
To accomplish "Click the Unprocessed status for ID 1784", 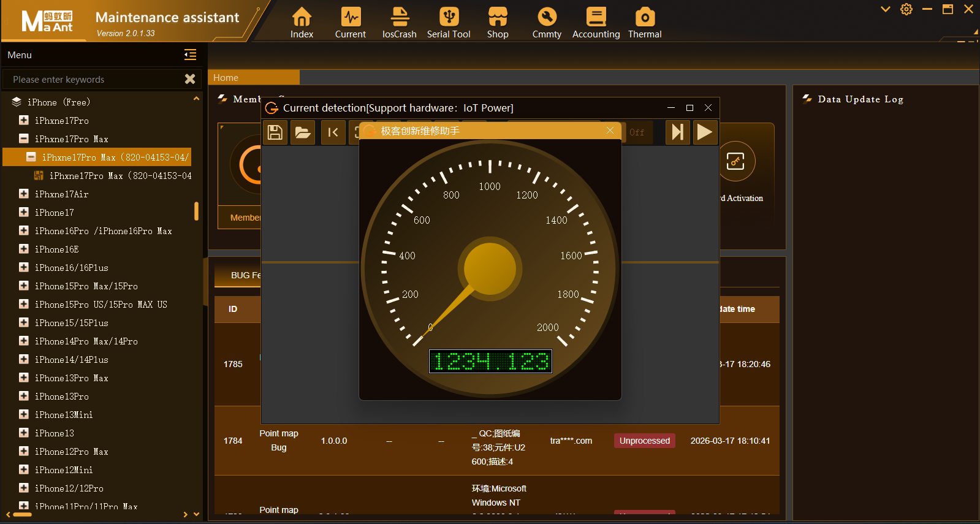I will (x=644, y=441).
